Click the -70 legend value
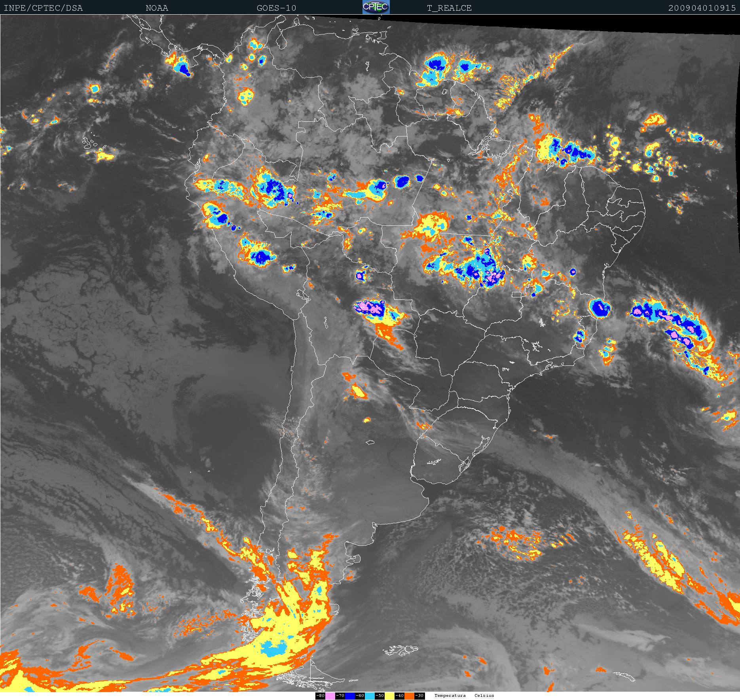Viewport: 740px width, 700px height. click(x=340, y=696)
